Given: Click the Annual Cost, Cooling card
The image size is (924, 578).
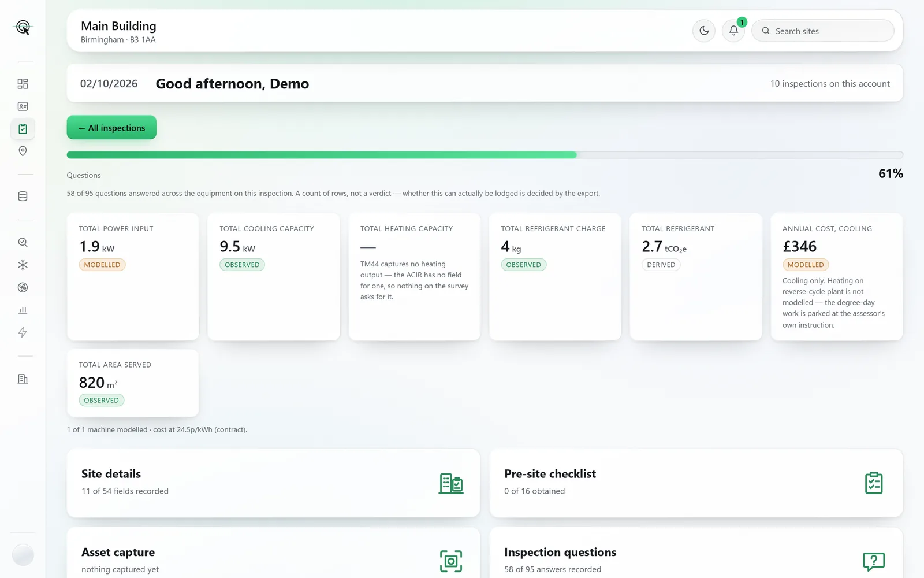Looking at the screenshot, I should [x=837, y=277].
